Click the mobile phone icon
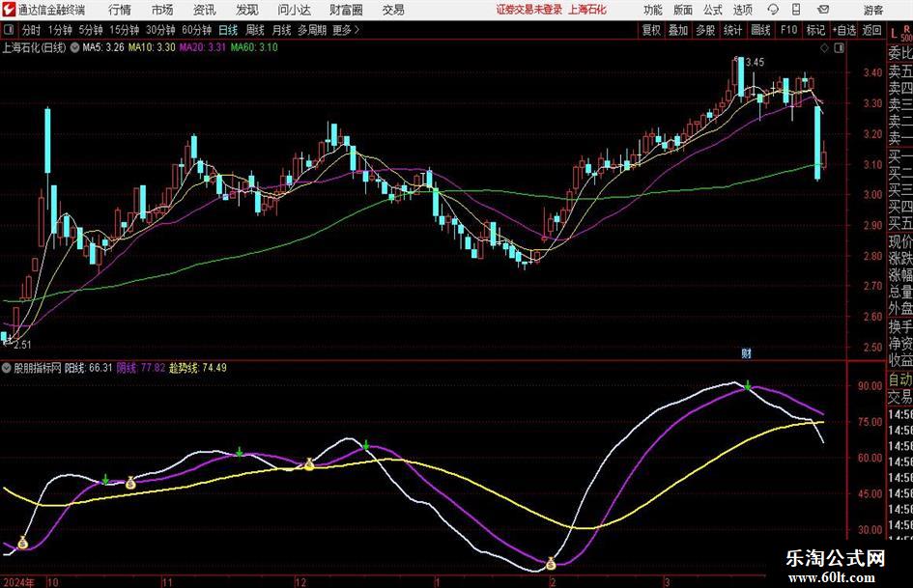Viewport: 913px width, 588px height. tap(796, 10)
